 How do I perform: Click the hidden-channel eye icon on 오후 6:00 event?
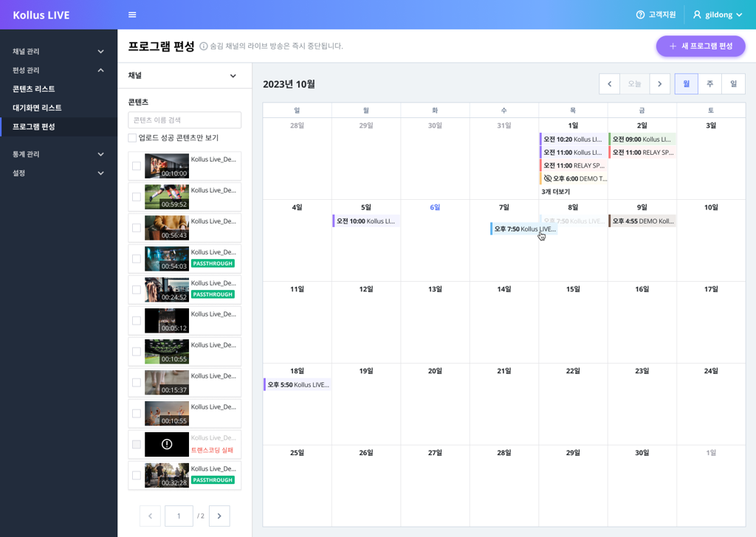tap(548, 179)
